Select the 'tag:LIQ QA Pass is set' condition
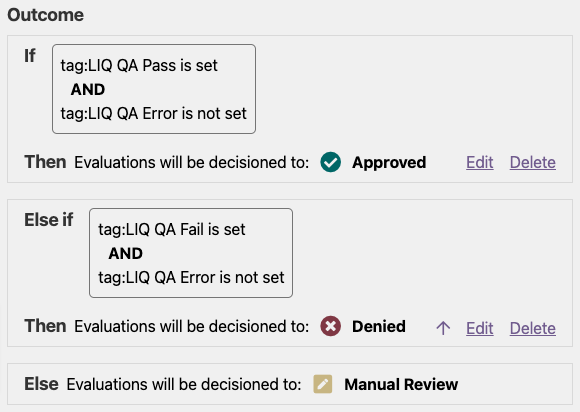Screen dimensions: 580x412 [139, 65]
